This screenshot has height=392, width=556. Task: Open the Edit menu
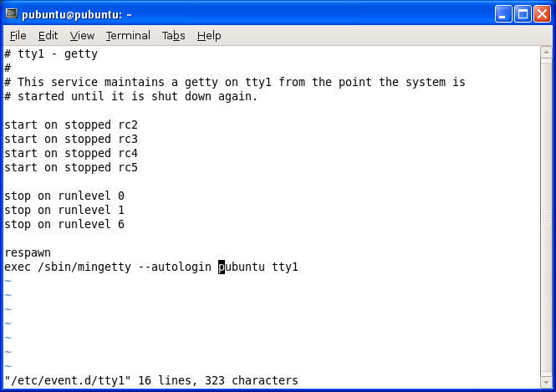48,35
